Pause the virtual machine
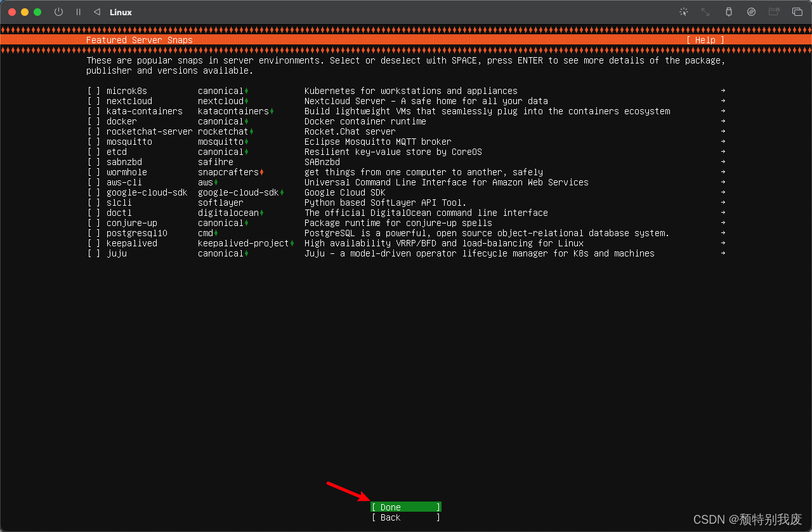Viewport: 812px width, 532px height. (78, 12)
